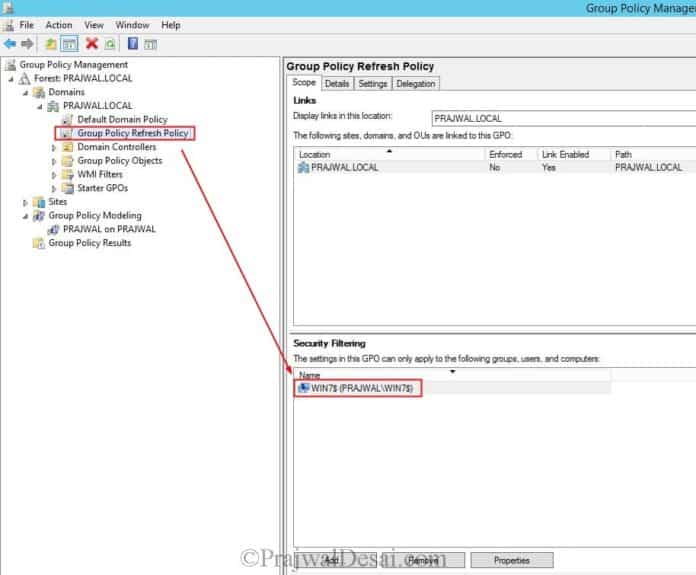The height and width of the screenshot is (575, 696).
Task: Expand the WMI Filters node
Action: click(54, 175)
